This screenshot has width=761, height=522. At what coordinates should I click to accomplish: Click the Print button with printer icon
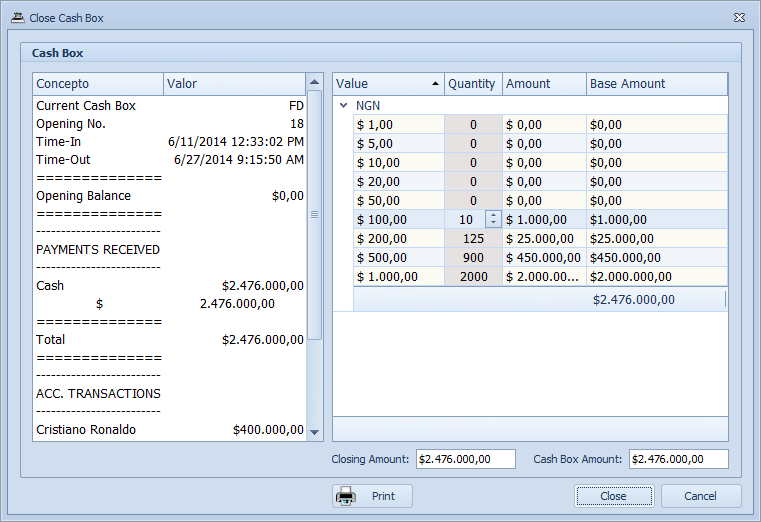(372, 496)
